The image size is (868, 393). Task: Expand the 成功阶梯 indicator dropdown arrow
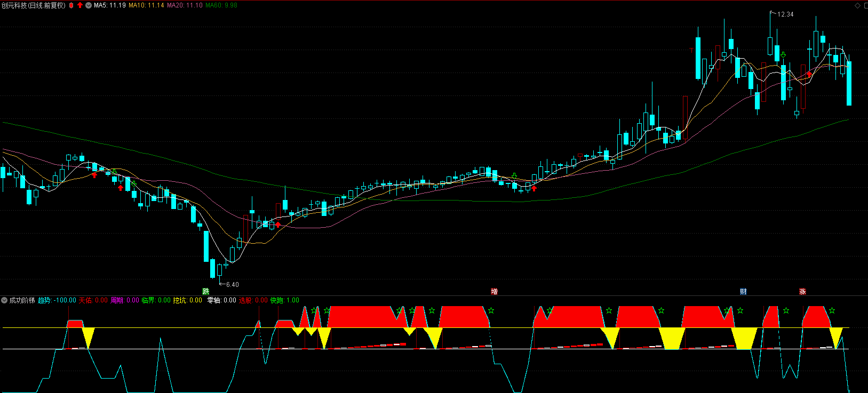tap(4, 300)
